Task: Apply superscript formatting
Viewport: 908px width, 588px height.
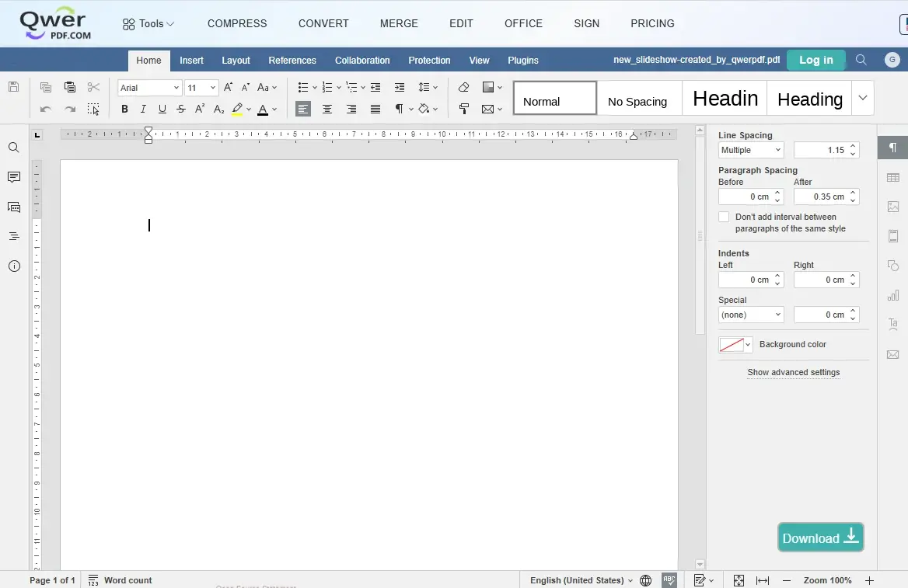Action: coord(200,109)
